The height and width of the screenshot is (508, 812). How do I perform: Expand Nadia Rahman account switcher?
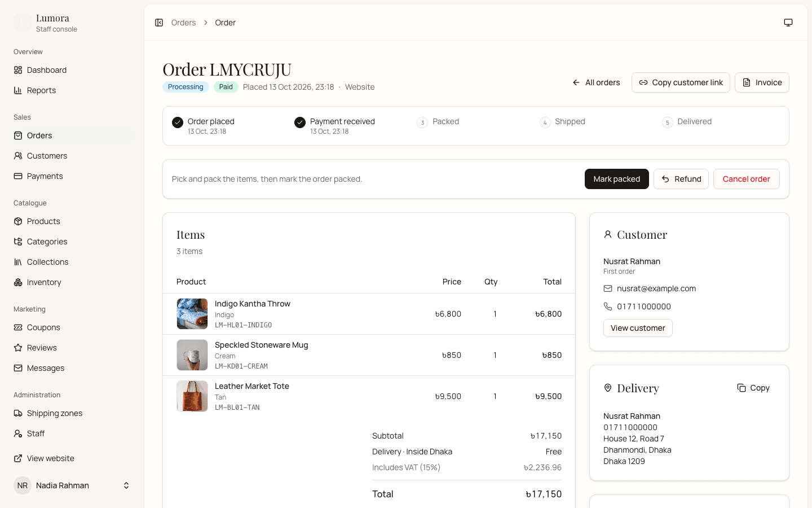pos(72,485)
